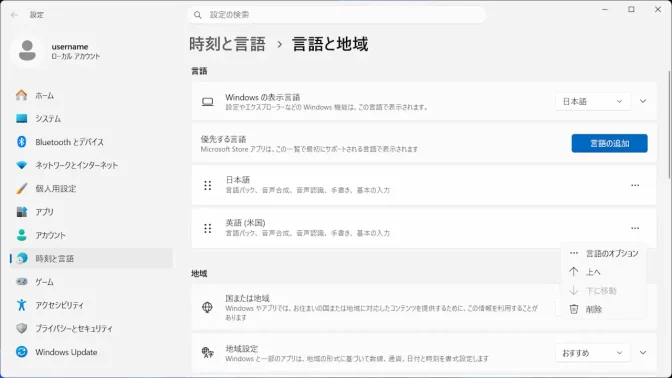The width and height of the screenshot is (672, 378).
Task: Click the Windows の表示言語 monitor icon
Action: click(207, 102)
